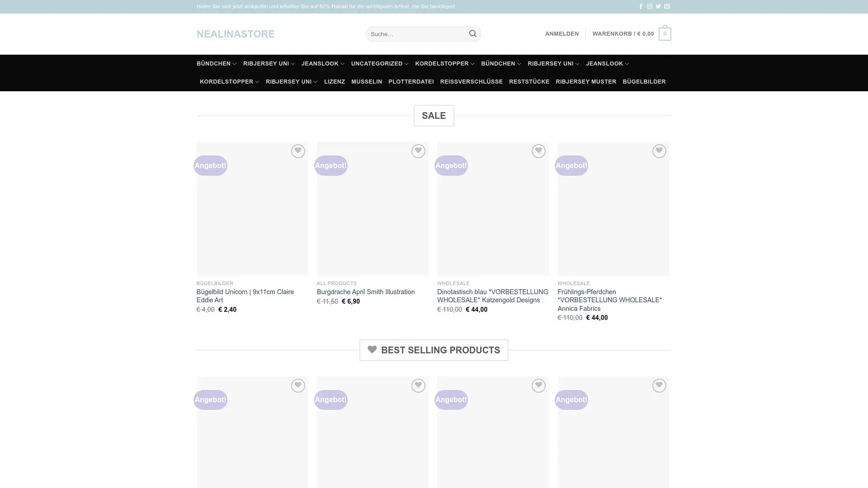Open the Musselin menu item
The width and height of the screenshot is (868, 488).
[366, 82]
